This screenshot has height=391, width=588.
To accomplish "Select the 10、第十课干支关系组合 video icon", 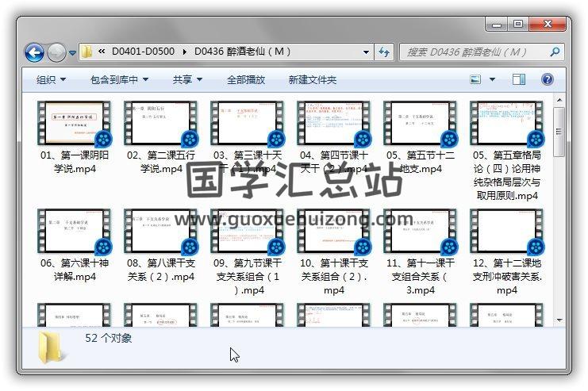I will [x=334, y=232].
